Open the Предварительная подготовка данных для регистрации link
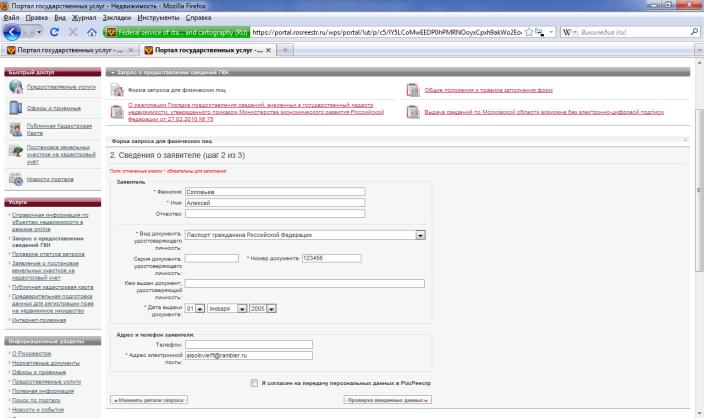The width and height of the screenshot is (704, 418). pos(53,304)
